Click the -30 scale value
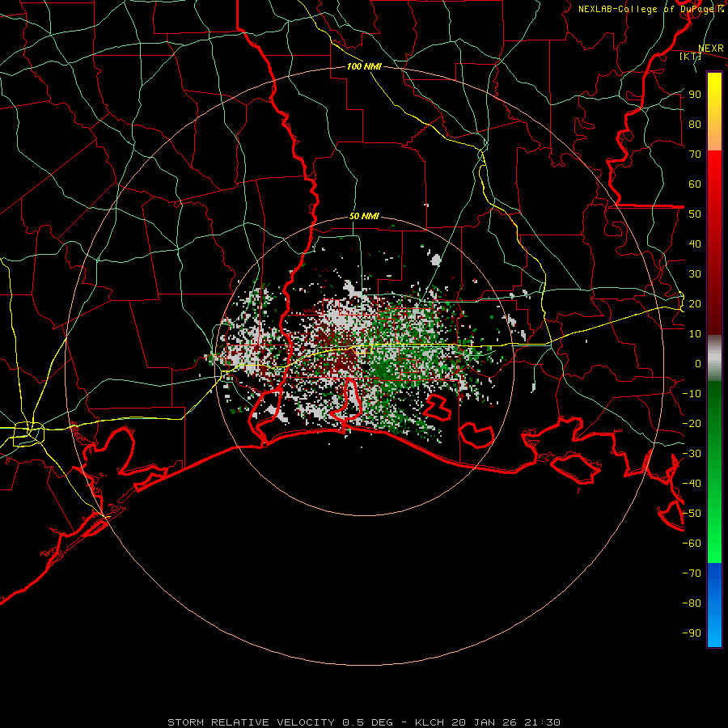Image resolution: width=728 pixels, height=728 pixels. pos(692,453)
